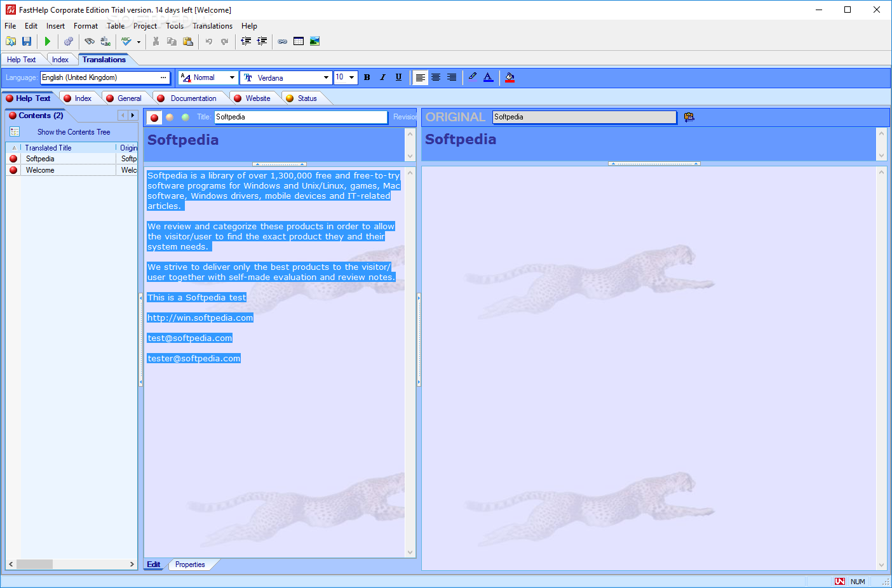
Task: Decrease indent in the toolbar
Action: pos(246,41)
